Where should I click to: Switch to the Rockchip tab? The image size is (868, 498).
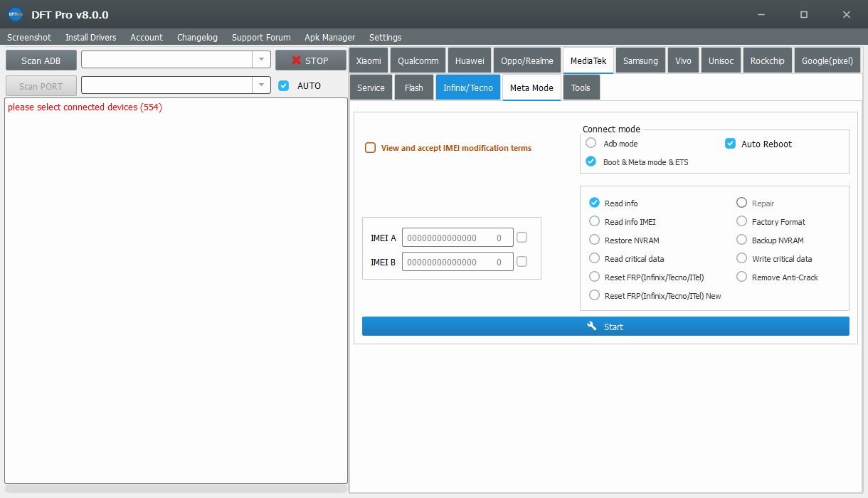(x=767, y=60)
